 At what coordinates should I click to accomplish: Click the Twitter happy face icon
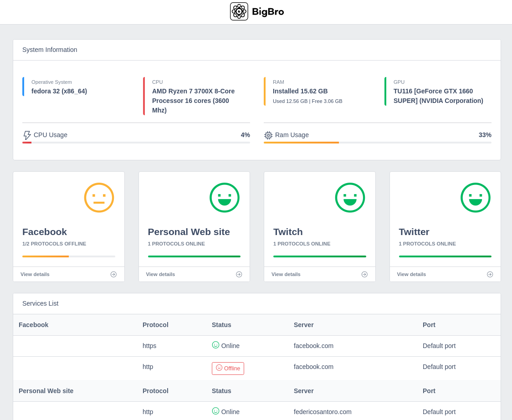(x=476, y=198)
